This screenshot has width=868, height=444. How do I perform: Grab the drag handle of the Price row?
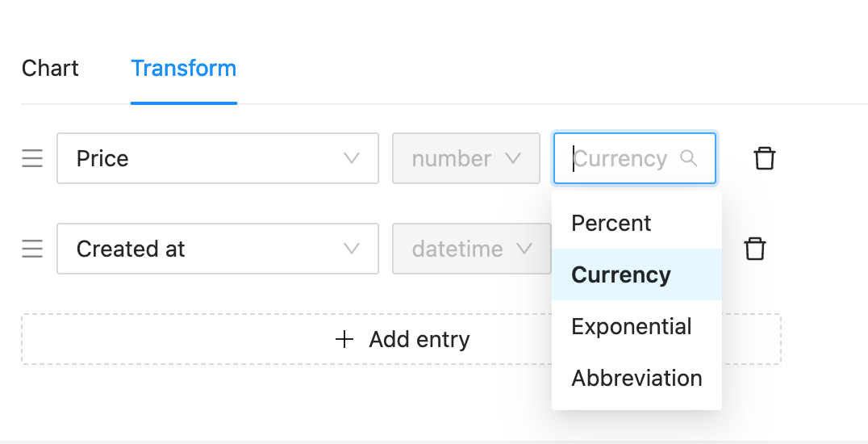click(x=32, y=158)
